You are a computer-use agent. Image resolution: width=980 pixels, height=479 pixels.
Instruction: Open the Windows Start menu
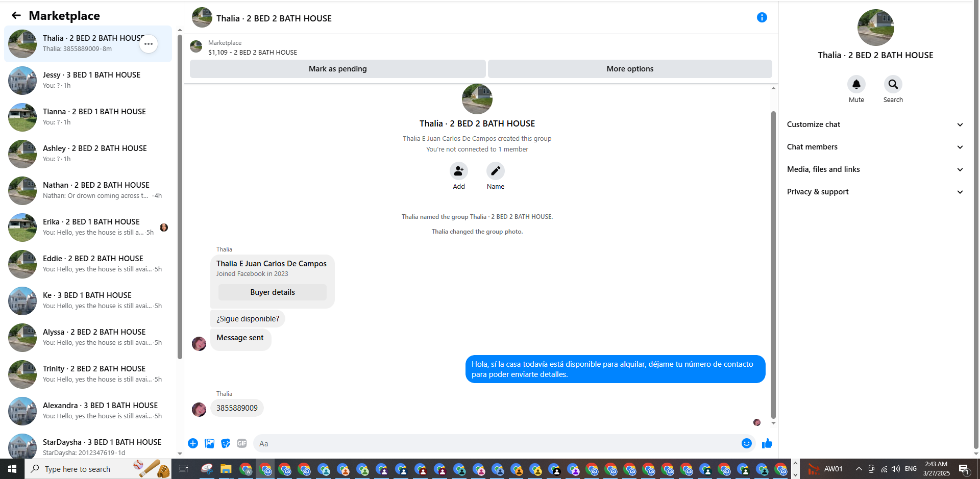12,469
